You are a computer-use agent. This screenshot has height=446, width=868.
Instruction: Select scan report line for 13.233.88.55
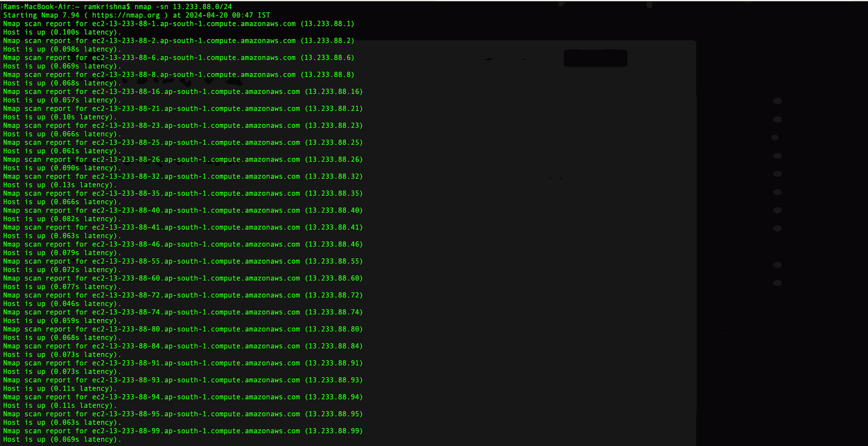[x=183, y=261]
